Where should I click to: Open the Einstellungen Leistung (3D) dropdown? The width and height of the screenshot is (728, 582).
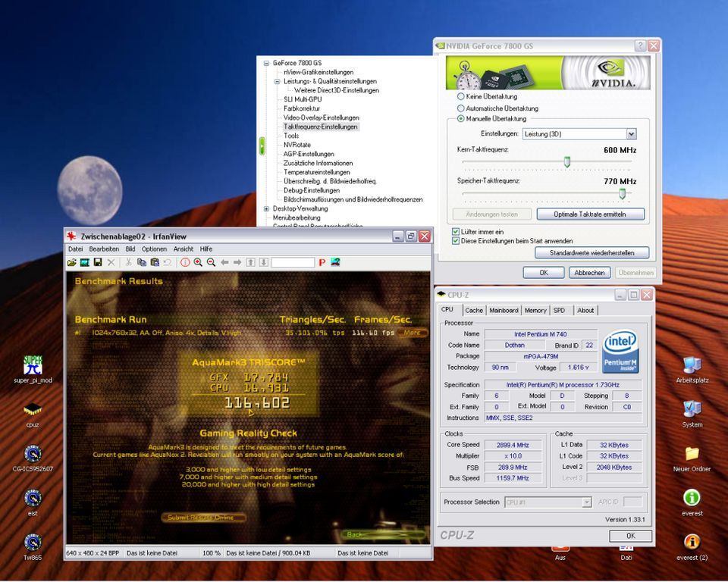point(631,134)
